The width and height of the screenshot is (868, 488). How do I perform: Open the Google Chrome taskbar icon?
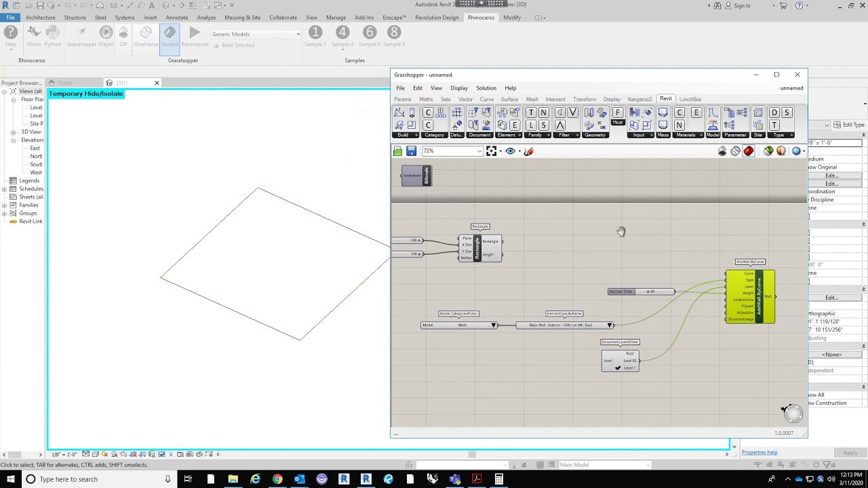click(277, 479)
